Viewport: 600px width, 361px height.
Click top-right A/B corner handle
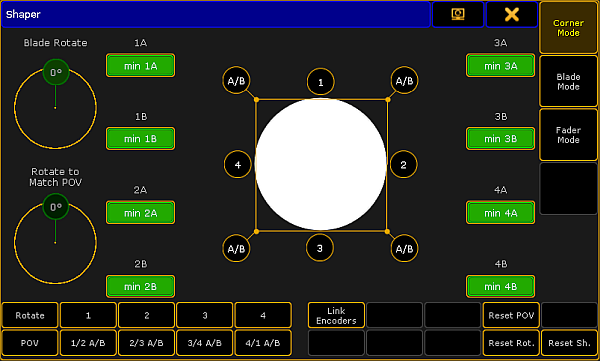pyautogui.click(x=404, y=80)
